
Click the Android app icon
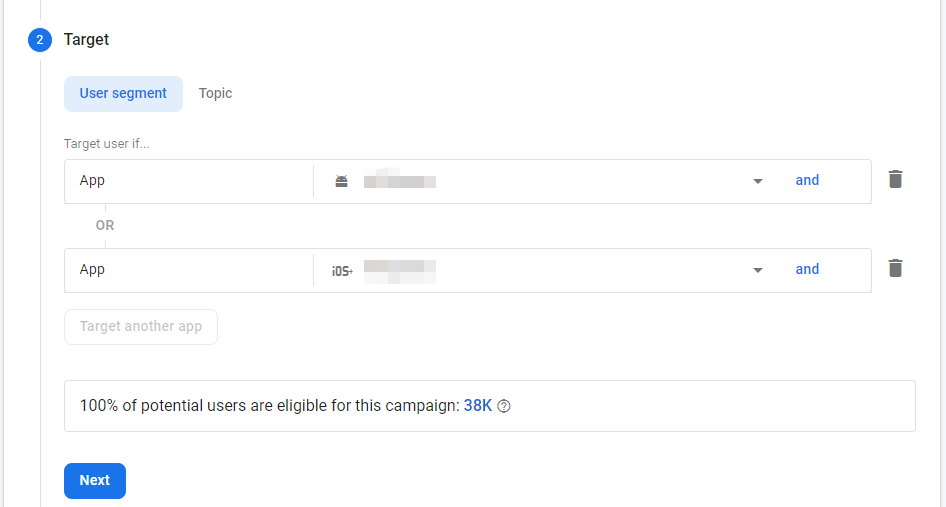coord(342,181)
